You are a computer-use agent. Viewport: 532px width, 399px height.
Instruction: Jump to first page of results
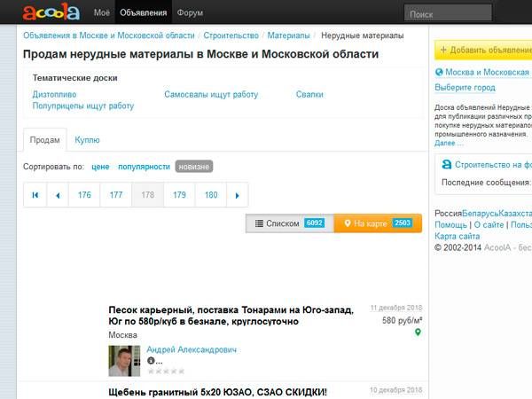point(35,195)
